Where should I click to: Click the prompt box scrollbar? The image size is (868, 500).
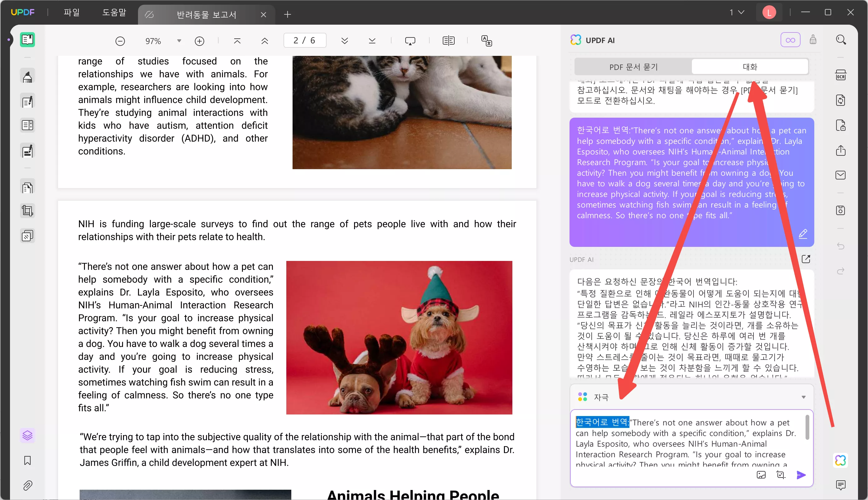(807, 427)
